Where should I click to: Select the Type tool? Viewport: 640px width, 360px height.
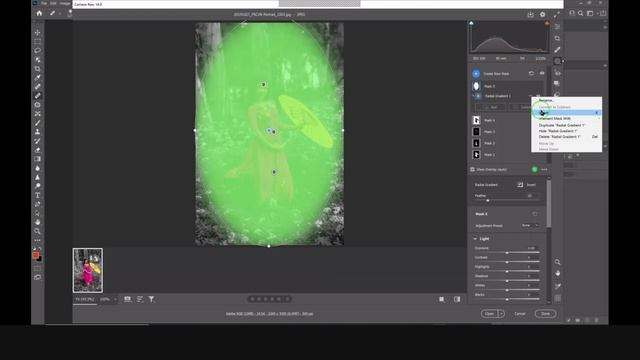(x=38, y=195)
